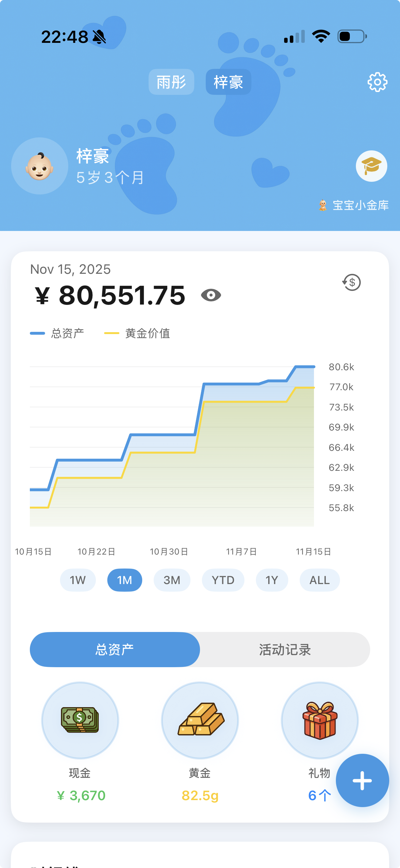Hide the balance with the eye icon
The width and height of the screenshot is (400, 868).
tap(211, 295)
